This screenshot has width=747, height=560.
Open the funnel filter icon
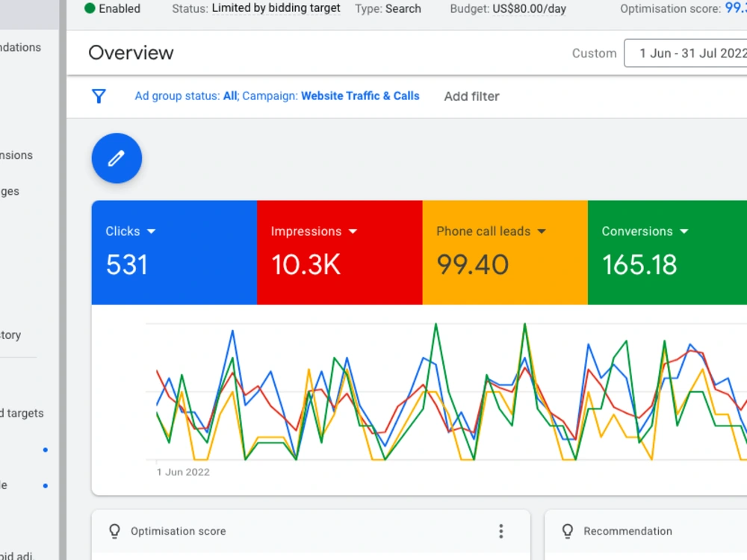click(x=99, y=96)
